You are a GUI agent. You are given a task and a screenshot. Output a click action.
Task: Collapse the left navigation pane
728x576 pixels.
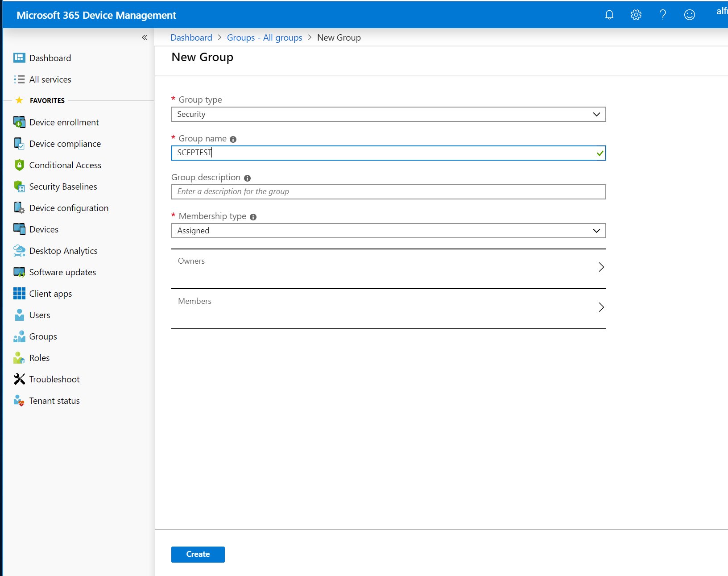(144, 37)
